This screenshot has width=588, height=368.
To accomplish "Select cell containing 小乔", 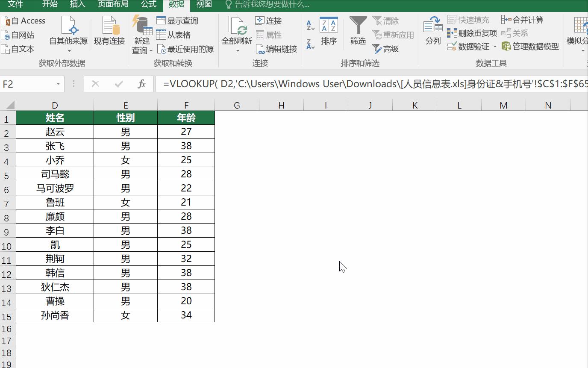I will coord(55,160).
